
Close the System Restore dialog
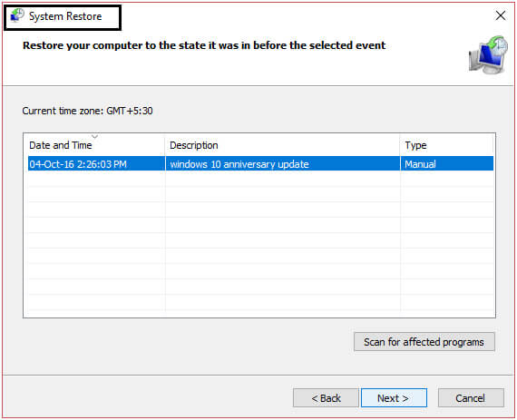[x=501, y=15]
